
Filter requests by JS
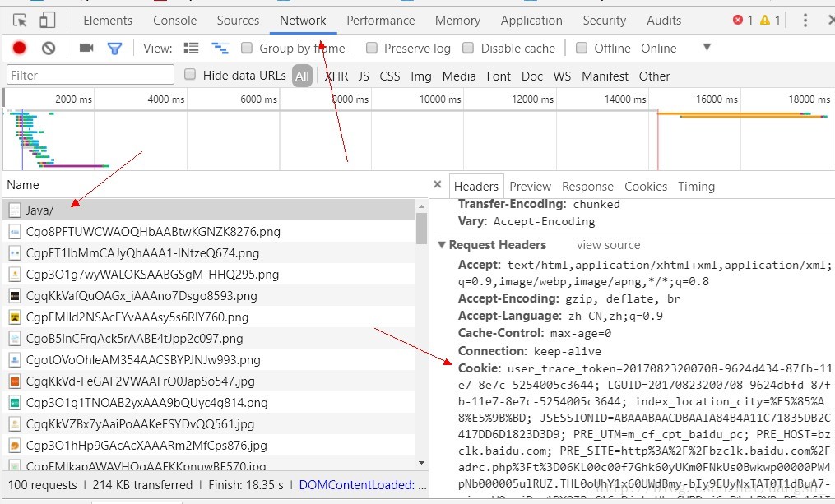[x=364, y=76]
